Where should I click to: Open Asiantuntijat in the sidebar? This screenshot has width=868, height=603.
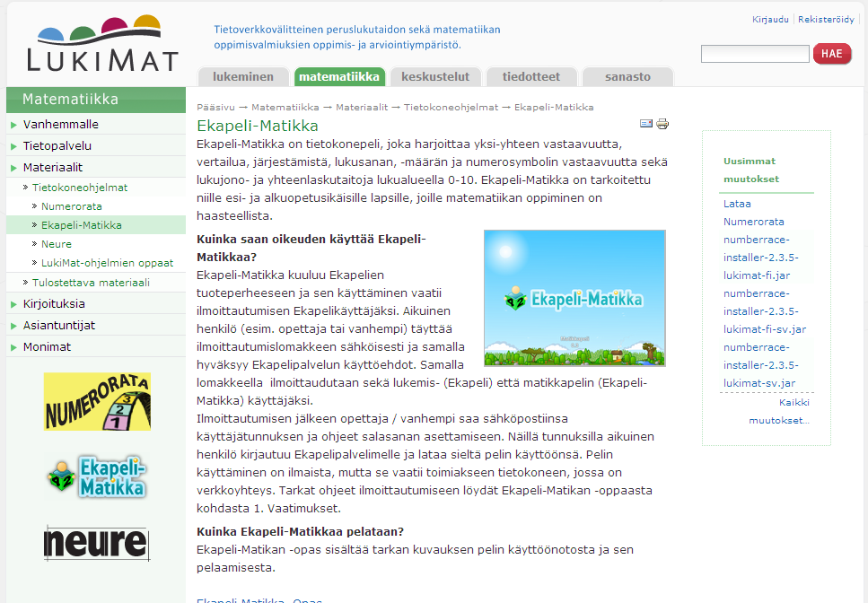(x=59, y=326)
